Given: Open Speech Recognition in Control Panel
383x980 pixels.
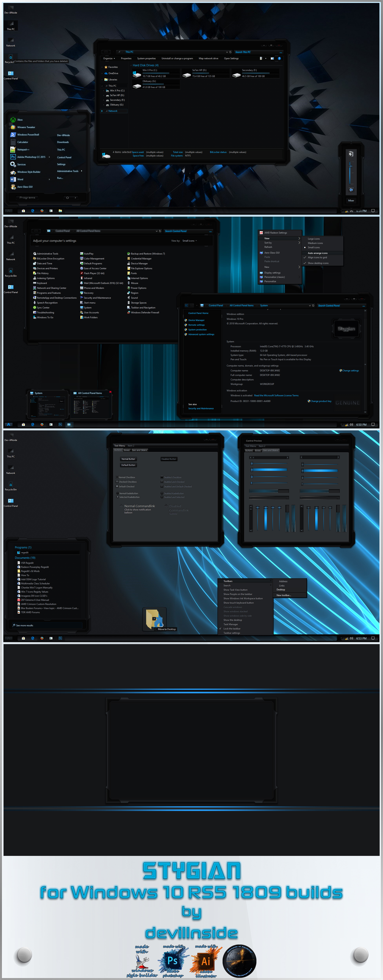Looking at the screenshot, I should click(45, 303).
